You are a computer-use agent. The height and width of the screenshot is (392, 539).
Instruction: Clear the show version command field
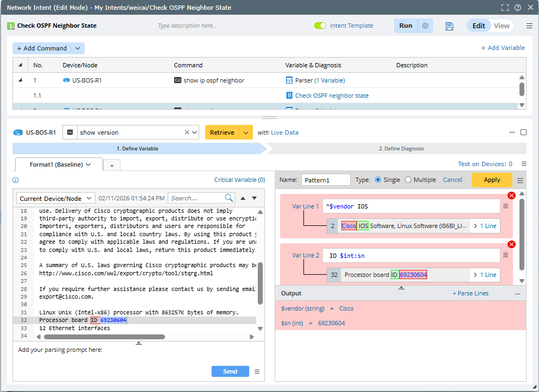[x=187, y=132]
